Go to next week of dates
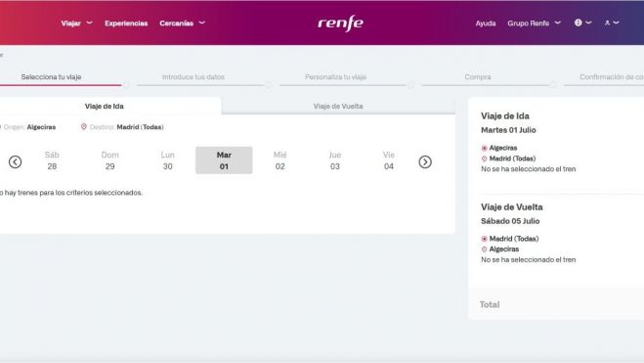Image resolution: width=644 pixels, height=363 pixels. 425,162
